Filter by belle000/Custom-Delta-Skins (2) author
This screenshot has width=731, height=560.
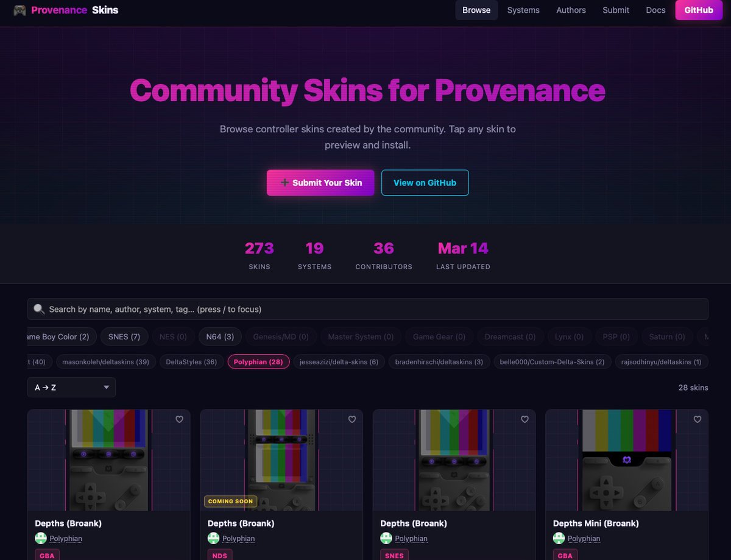pyautogui.click(x=552, y=362)
